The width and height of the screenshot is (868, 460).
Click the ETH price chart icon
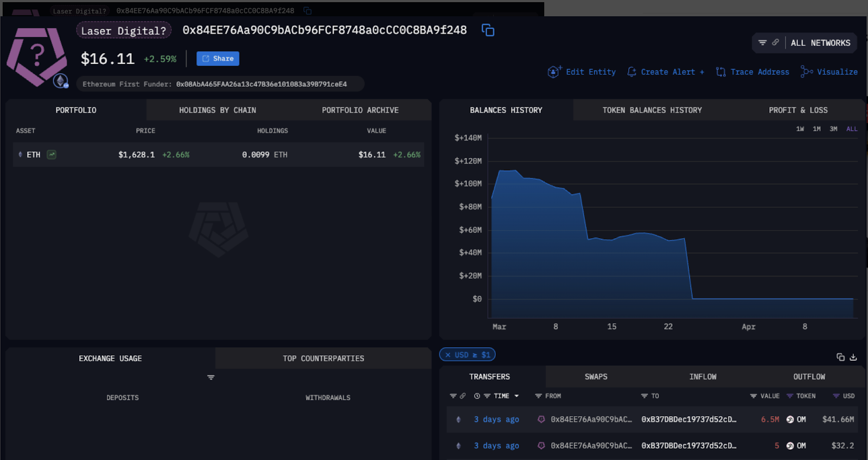pos(52,155)
